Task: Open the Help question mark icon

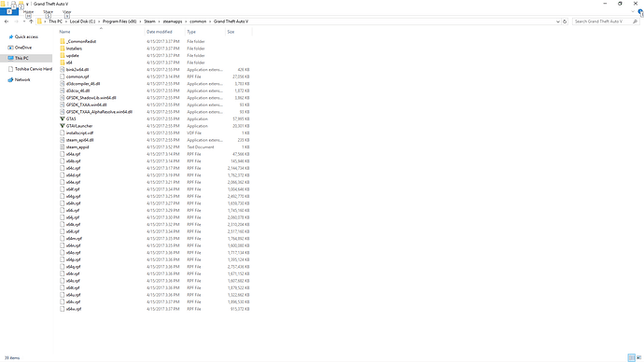Action: [x=640, y=11]
